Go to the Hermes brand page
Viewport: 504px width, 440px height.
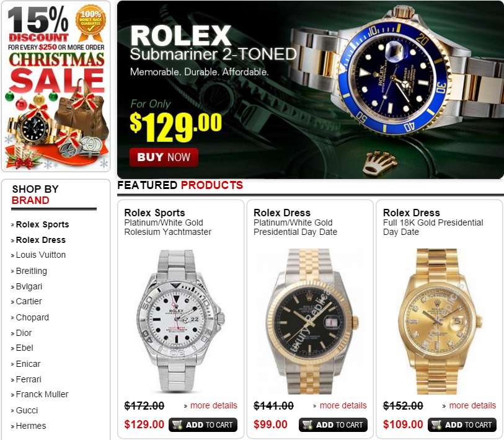31,426
